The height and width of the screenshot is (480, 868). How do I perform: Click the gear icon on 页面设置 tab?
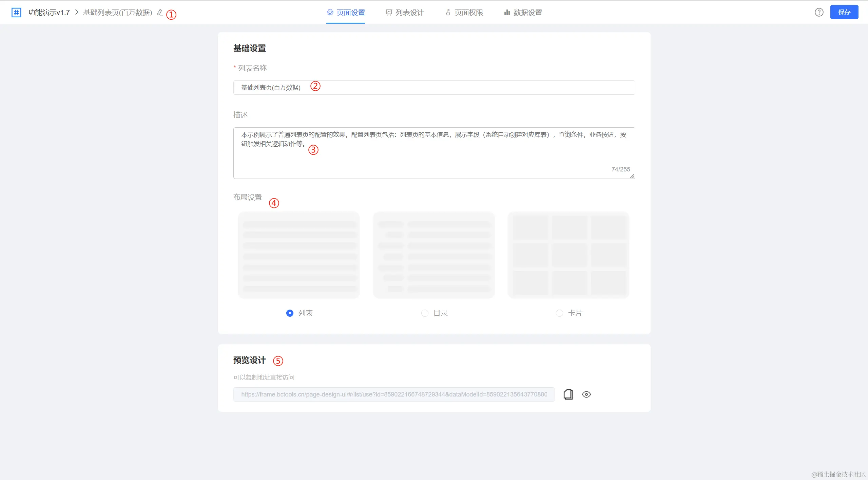click(x=330, y=13)
